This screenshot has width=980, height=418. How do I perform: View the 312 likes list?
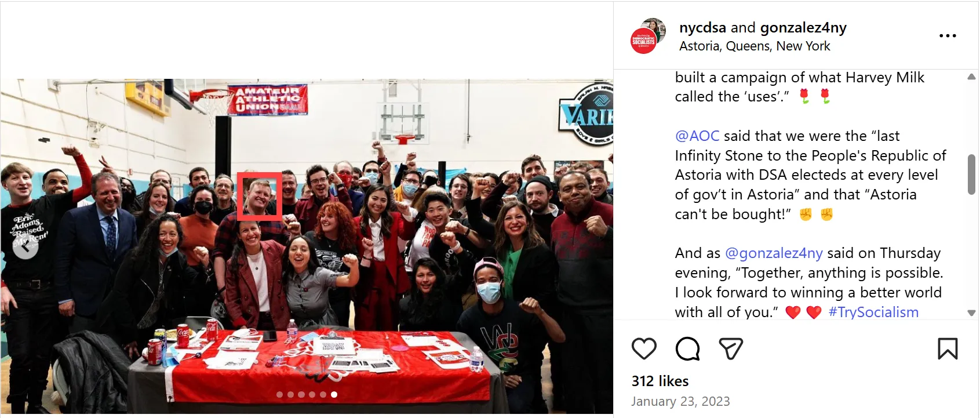(x=660, y=381)
